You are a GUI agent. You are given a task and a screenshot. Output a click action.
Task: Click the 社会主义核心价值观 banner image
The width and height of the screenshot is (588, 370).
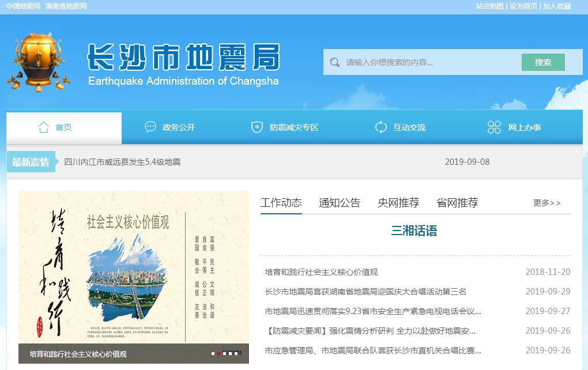(x=134, y=268)
